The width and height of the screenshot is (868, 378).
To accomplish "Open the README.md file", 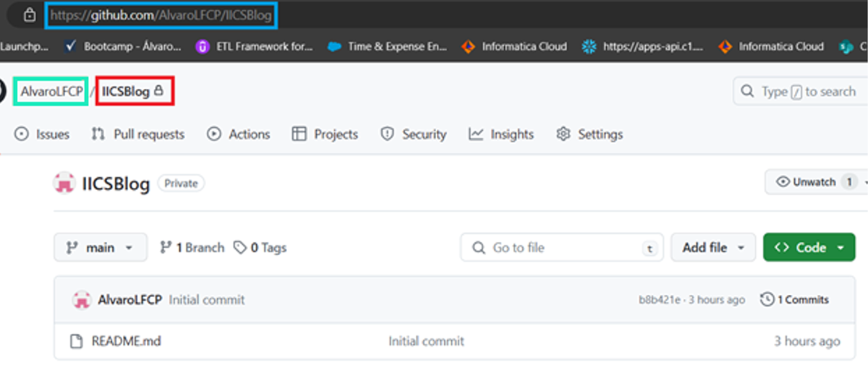I will (x=126, y=340).
